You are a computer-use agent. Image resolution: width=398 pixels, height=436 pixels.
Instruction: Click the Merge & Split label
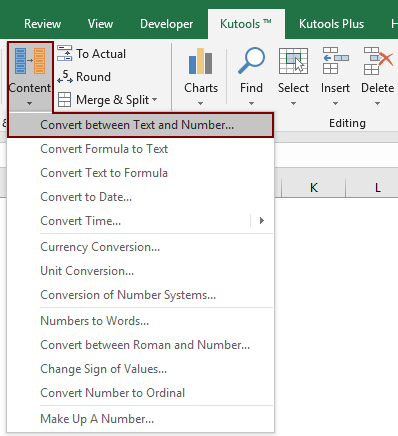[113, 100]
